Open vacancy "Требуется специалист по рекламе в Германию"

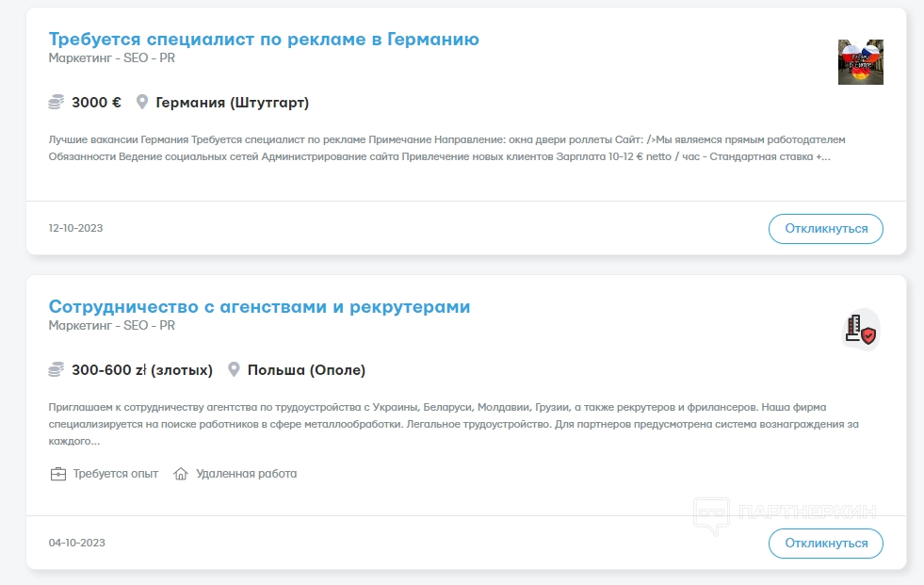coord(264,40)
